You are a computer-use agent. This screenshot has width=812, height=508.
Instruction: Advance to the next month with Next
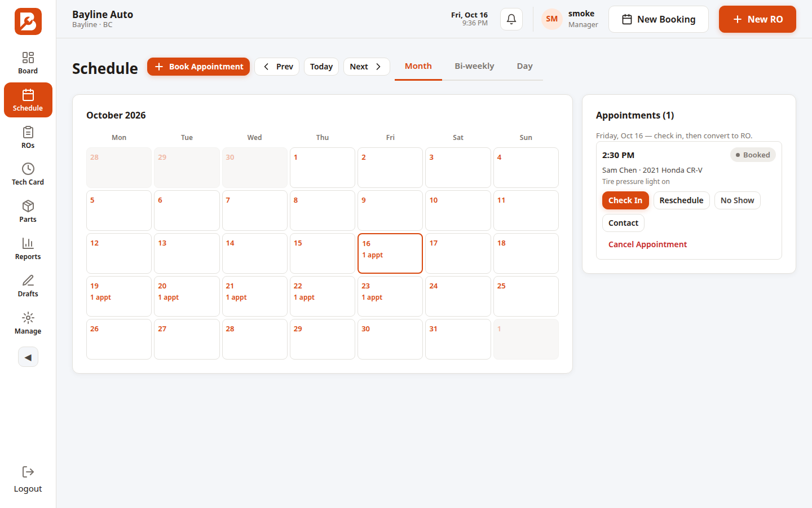367,67
